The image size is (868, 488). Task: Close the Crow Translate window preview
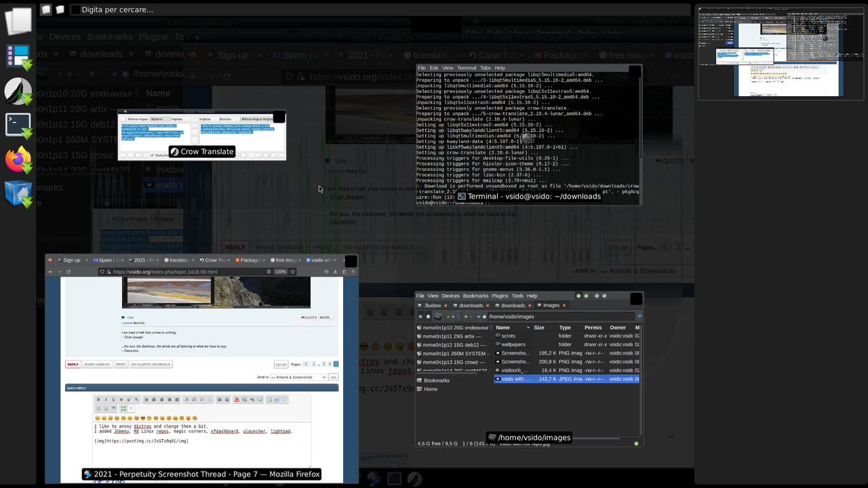click(279, 117)
